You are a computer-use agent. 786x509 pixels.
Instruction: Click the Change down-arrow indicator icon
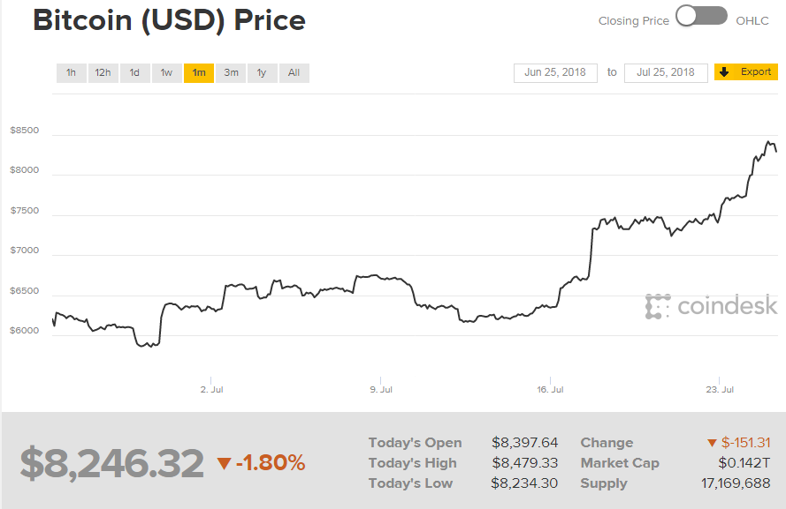(712, 443)
